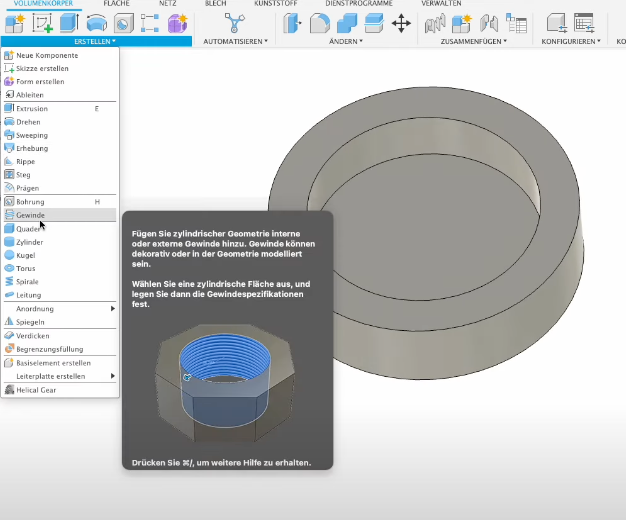Select the Gewinde thread tool

pyautogui.click(x=30, y=215)
